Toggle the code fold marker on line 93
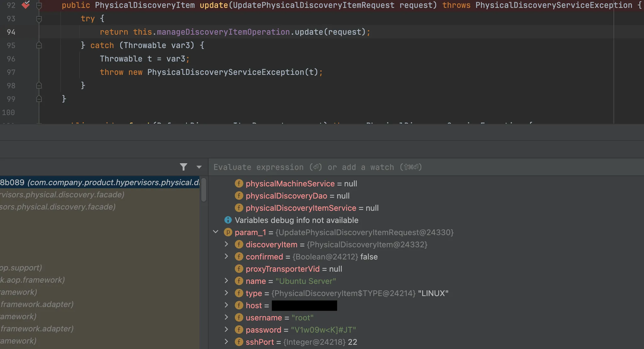 point(39,19)
